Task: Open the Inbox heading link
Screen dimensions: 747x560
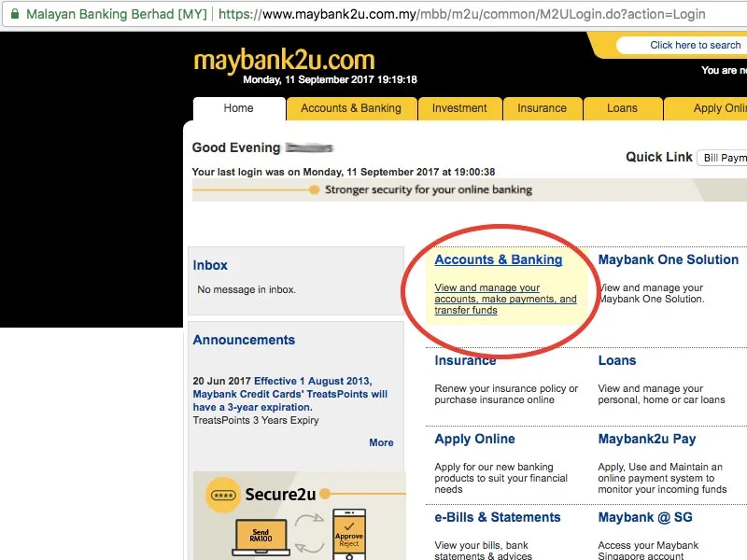Action: tap(210, 265)
